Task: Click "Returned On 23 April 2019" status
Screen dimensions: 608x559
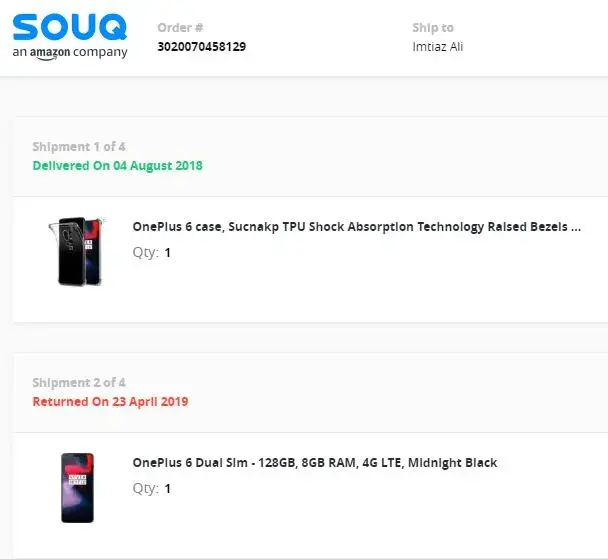Action: [110, 402]
